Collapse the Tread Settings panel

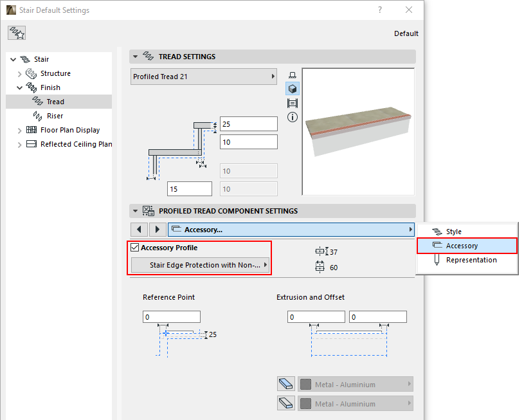136,57
